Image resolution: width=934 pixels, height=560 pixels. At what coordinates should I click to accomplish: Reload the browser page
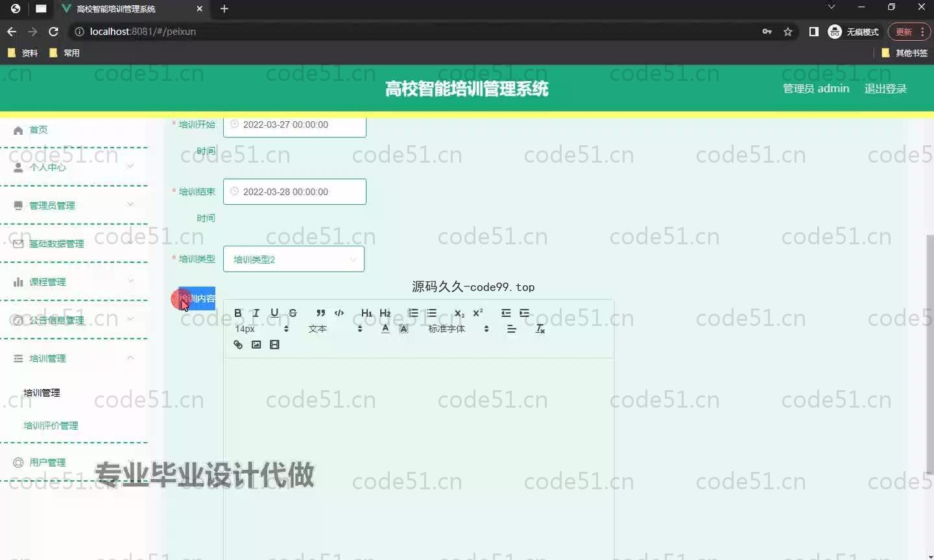pos(54,31)
